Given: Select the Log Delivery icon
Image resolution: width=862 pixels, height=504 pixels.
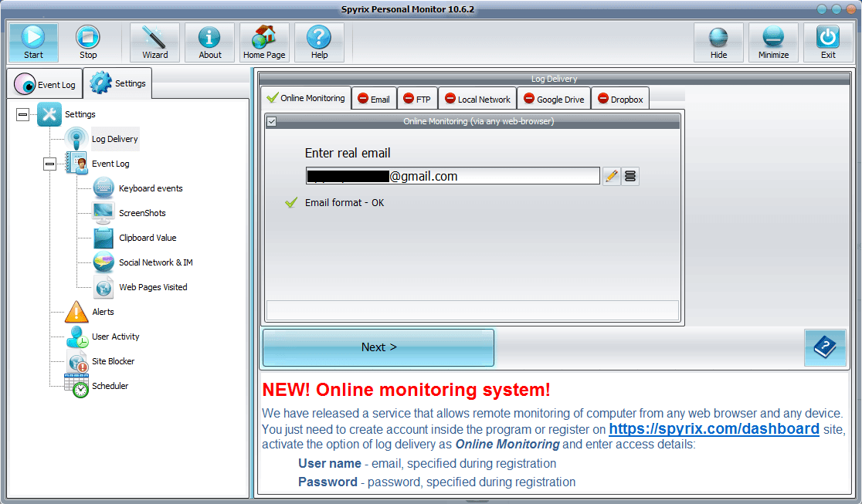Looking at the screenshot, I should [x=76, y=138].
